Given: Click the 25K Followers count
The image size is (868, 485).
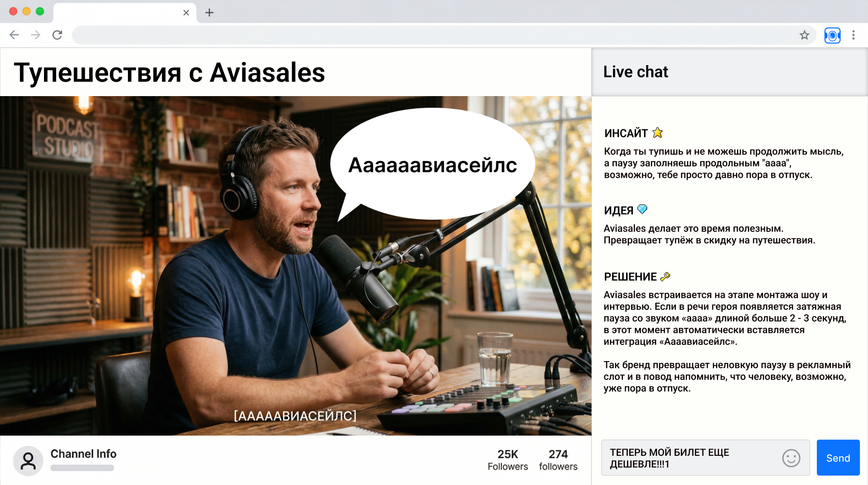Looking at the screenshot, I should [508, 460].
